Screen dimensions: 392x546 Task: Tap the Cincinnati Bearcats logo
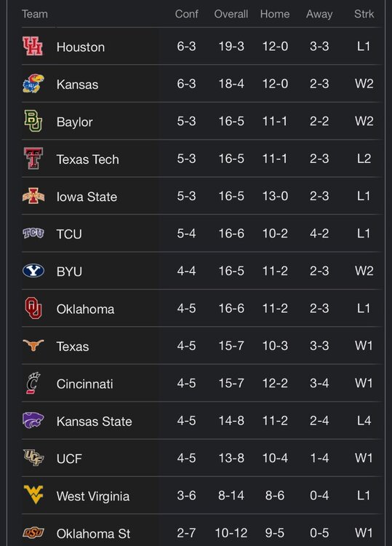tap(33, 383)
